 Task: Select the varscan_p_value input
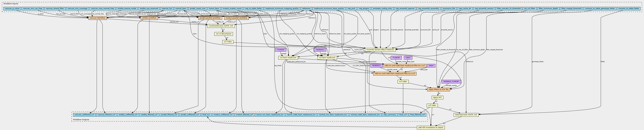12,8
